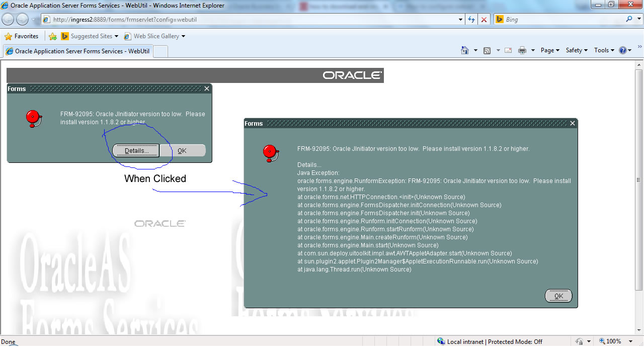Open the recent pages dropdown beside Forward
This screenshot has width=644, height=362.
(34, 20)
